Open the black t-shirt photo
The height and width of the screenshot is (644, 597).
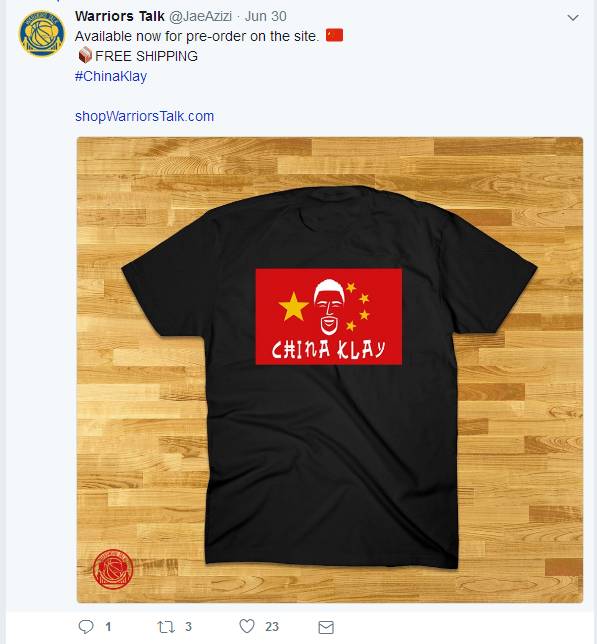tap(330, 370)
